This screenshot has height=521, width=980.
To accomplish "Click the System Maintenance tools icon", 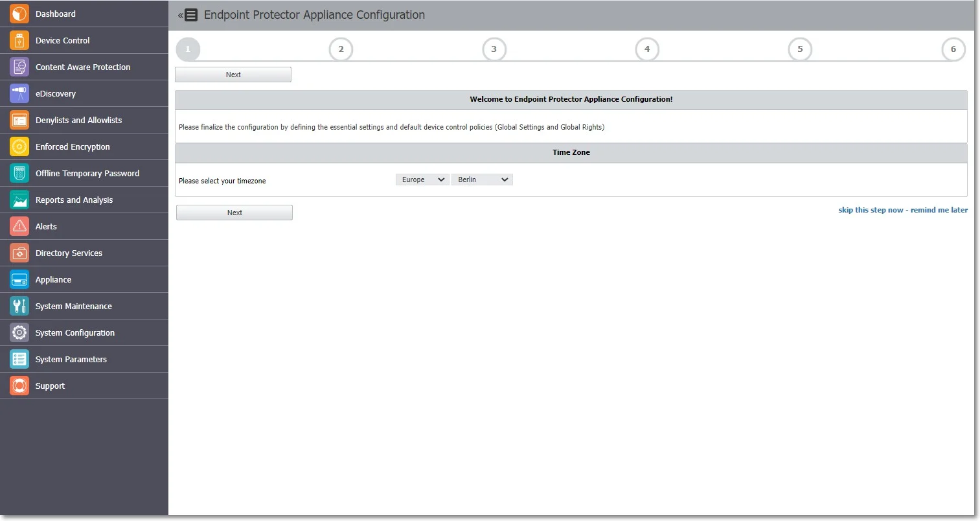I will click(x=19, y=306).
